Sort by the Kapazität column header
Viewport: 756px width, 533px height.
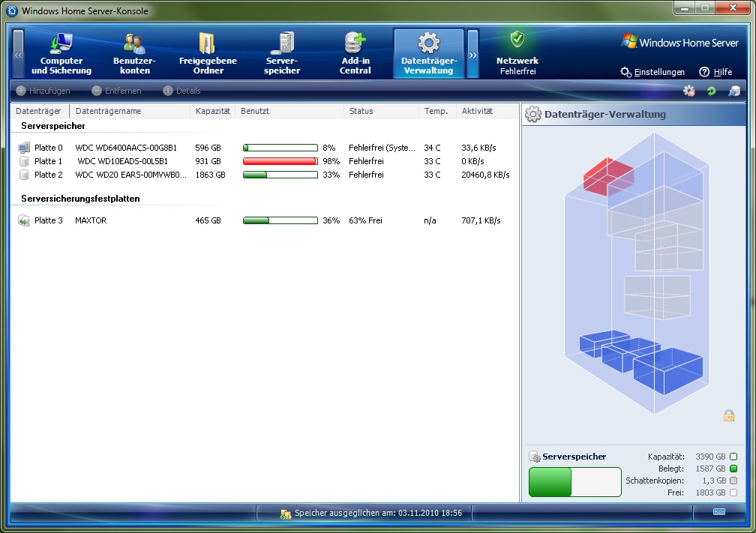point(212,111)
